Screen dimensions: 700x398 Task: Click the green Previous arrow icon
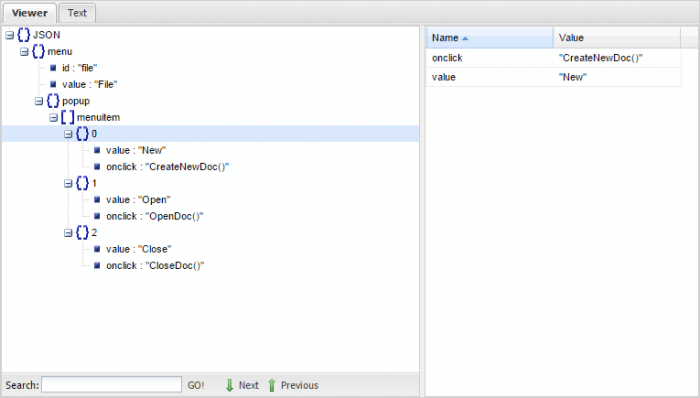point(271,385)
